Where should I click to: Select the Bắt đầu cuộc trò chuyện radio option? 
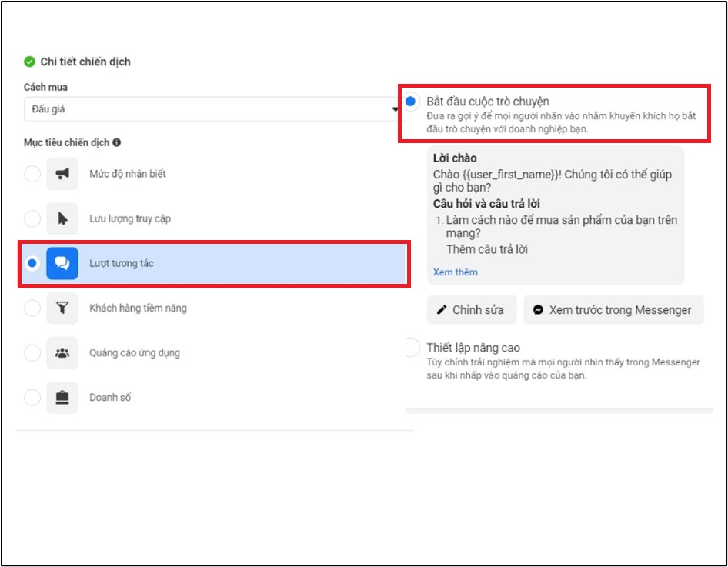point(410,101)
